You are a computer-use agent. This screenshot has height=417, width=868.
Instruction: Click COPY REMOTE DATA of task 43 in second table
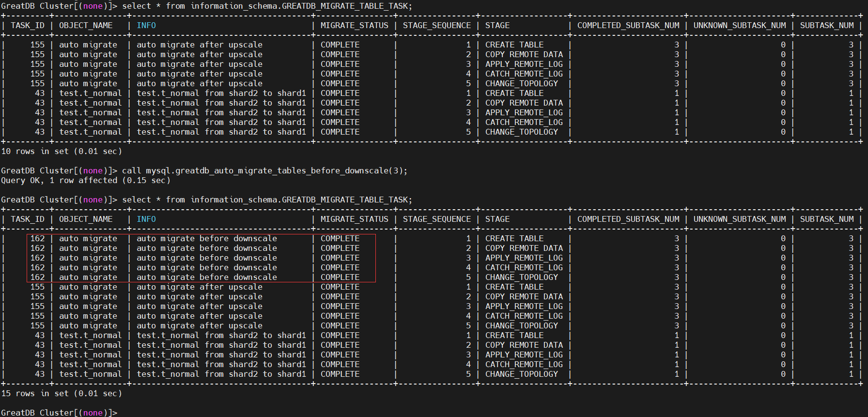[x=524, y=345]
